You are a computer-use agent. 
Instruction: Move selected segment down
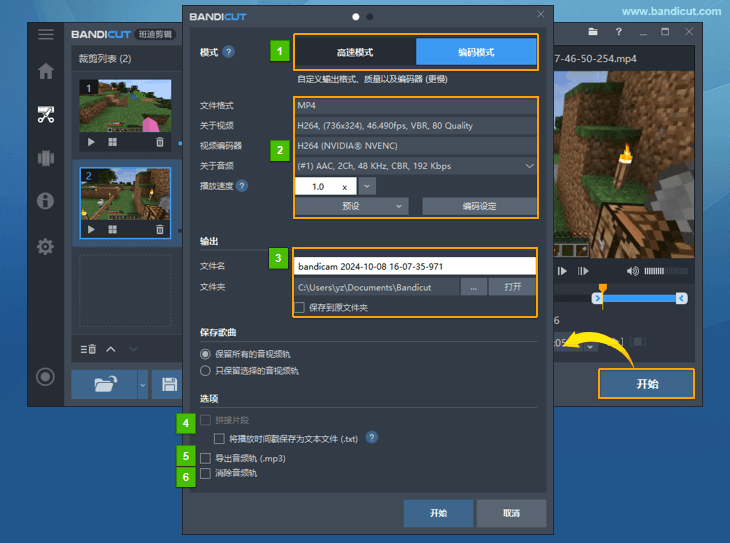[133, 349]
